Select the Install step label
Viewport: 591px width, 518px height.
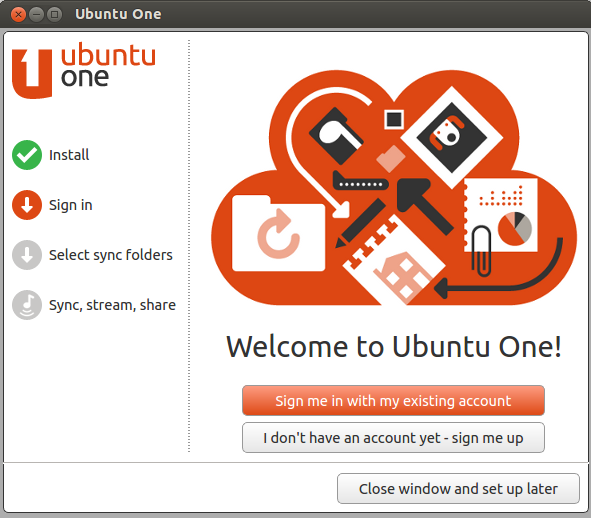[69, 155]
